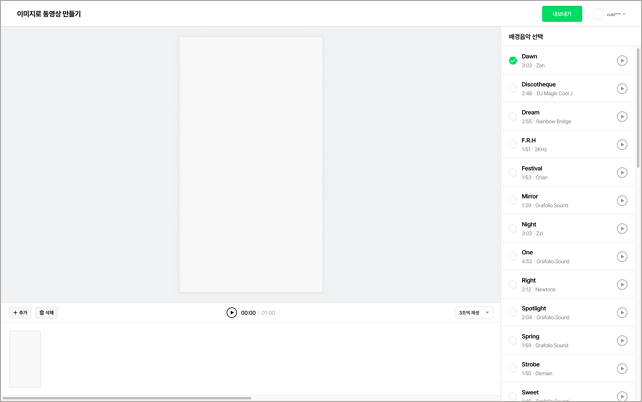Preview the Dawn music track

click(x=622, y=61)
